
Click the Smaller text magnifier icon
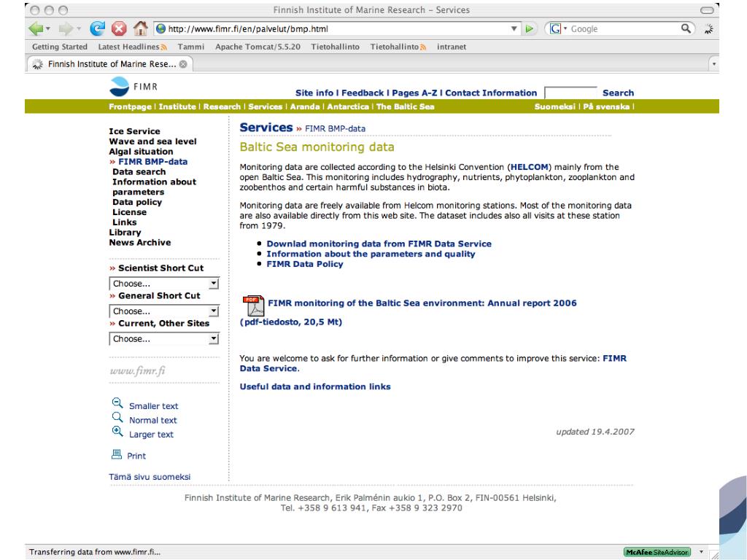[x=117, y=403]
